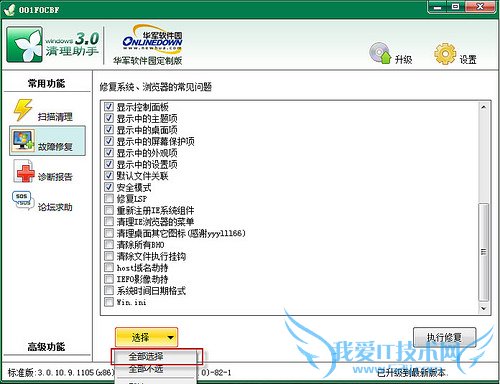The height and width of the screenshot is (384, 500).
Task: Uncheck 显示控制面板 checkbox
Action: pyautogui.click(x=109, y=106)
